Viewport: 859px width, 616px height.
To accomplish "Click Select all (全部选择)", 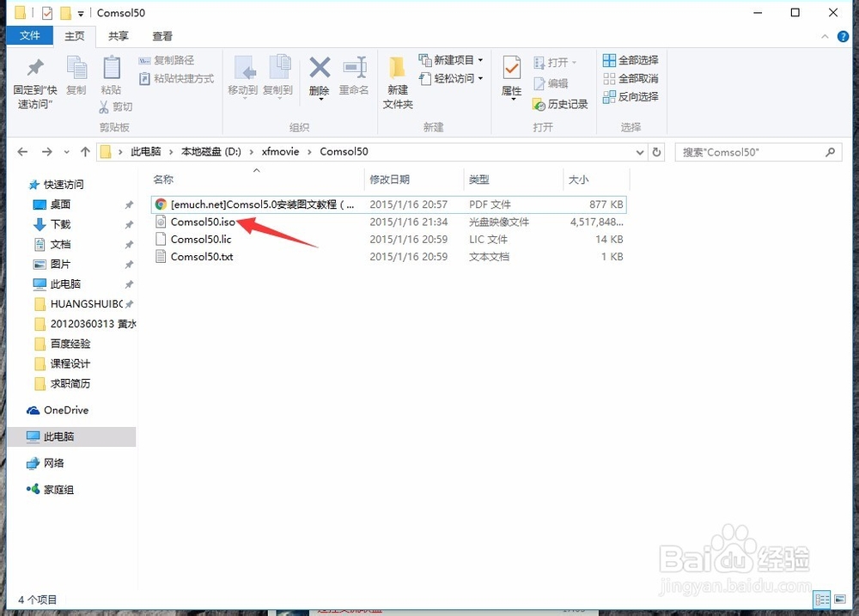I will pyautogui.click(x=631, y=60).
